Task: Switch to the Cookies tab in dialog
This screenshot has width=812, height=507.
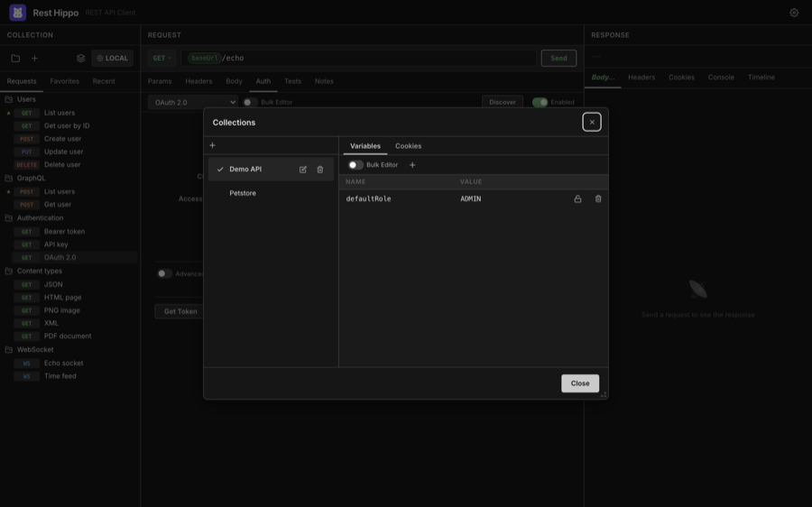Action: point(408,146)
